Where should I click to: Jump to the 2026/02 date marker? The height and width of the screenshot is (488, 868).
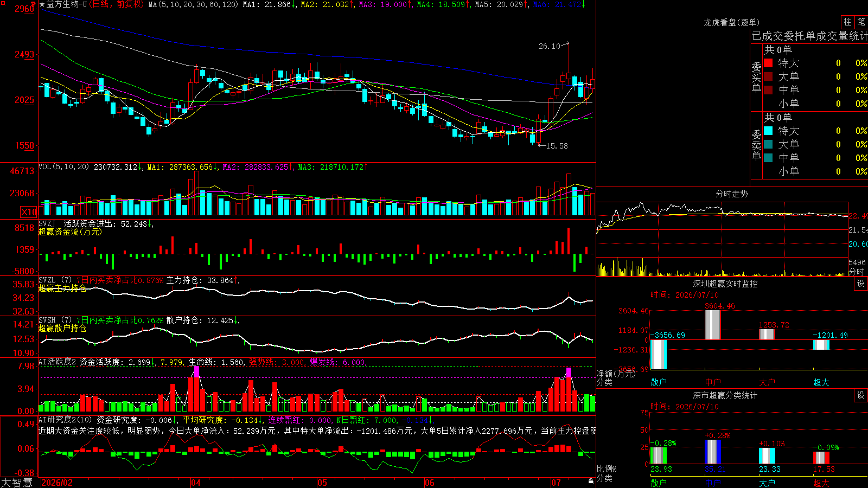click(x=57, y=483)
